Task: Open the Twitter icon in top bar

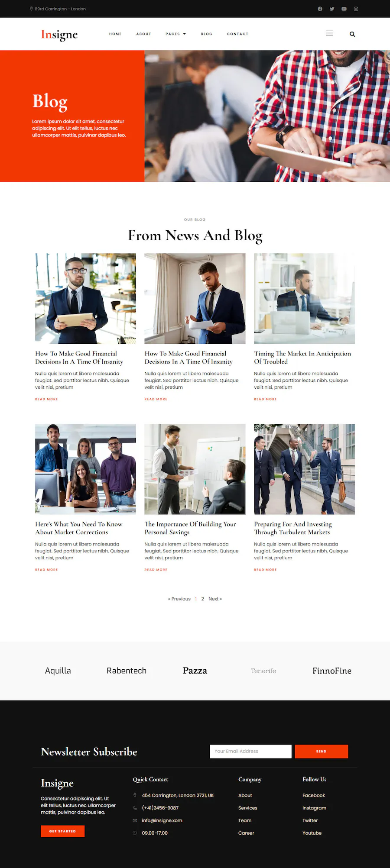Action: coord(332,9)
